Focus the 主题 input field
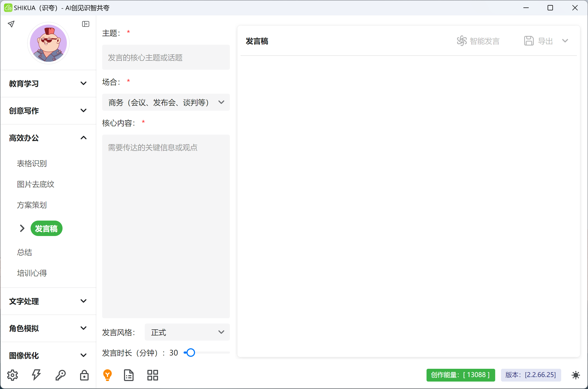 point(166,57)
